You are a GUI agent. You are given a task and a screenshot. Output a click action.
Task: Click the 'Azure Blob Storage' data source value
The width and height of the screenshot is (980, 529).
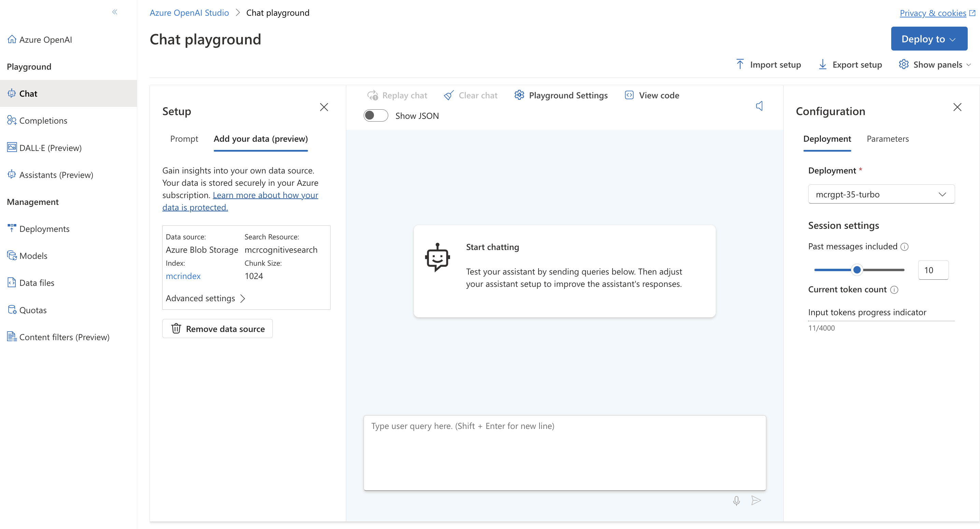(202, 250)
